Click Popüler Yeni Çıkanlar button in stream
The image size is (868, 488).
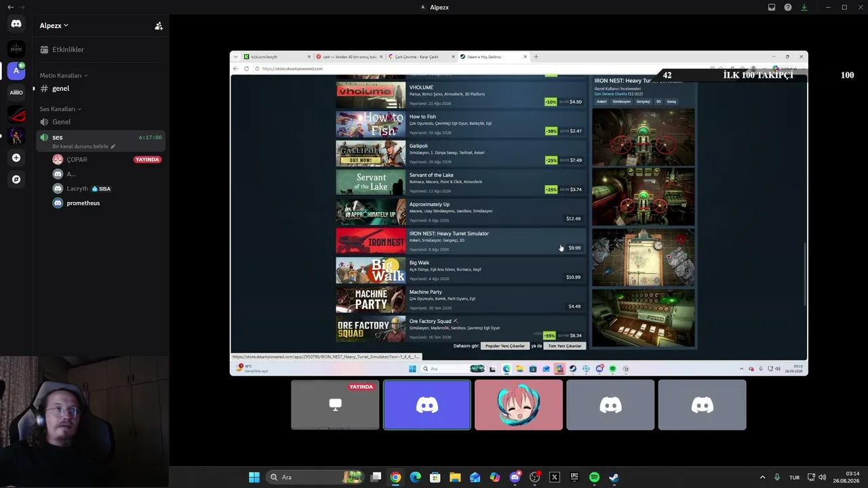(x=505, y=346)
